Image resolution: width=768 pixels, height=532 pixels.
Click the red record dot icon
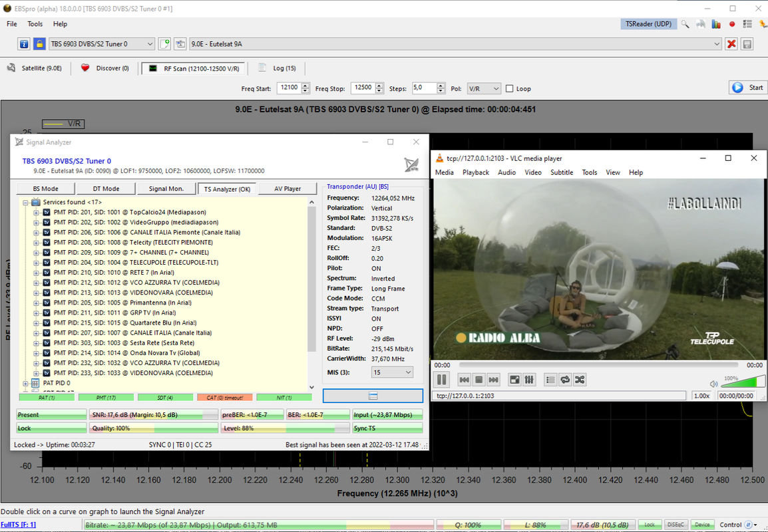732,24
